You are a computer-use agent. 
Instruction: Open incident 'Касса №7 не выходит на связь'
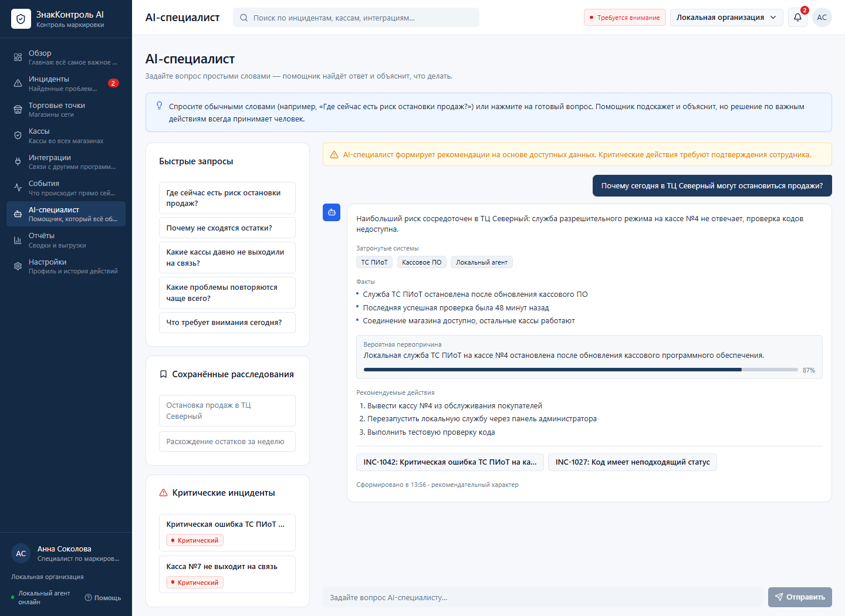[x=227, y=575]
